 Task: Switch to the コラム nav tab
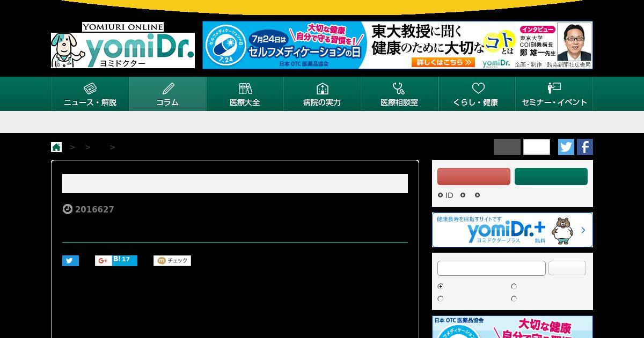167,94
